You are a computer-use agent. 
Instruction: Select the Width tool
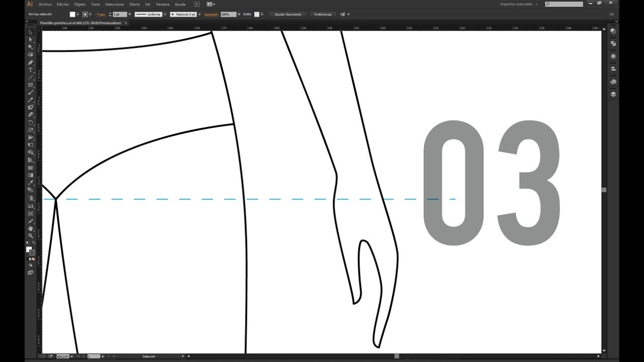pyautogui.click(x=31, y=137)
